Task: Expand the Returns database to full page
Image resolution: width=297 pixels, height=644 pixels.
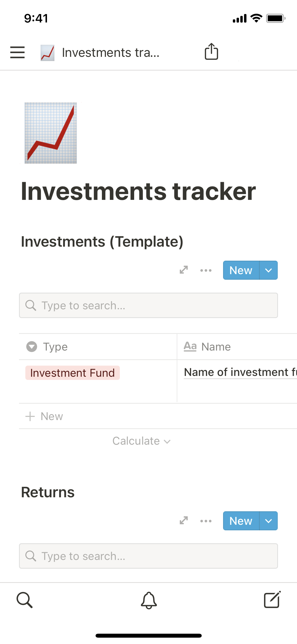Action: [184, 521]
